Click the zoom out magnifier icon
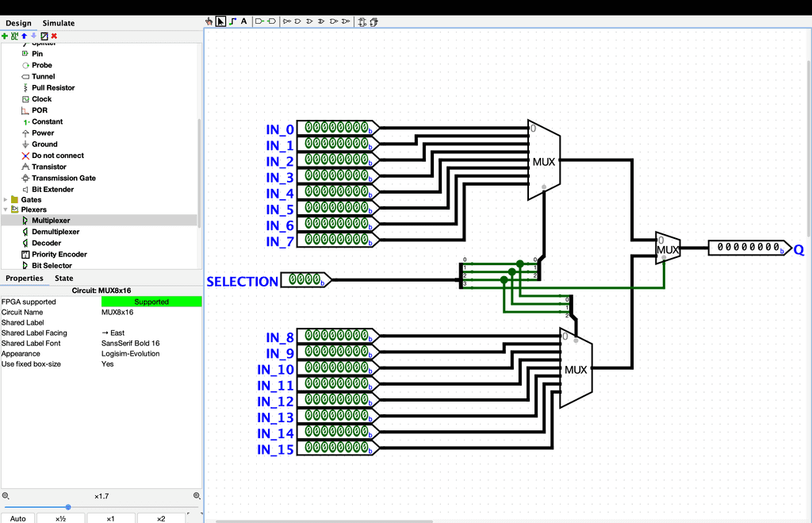This screenshot has width=812, height=523. (6, 496)
